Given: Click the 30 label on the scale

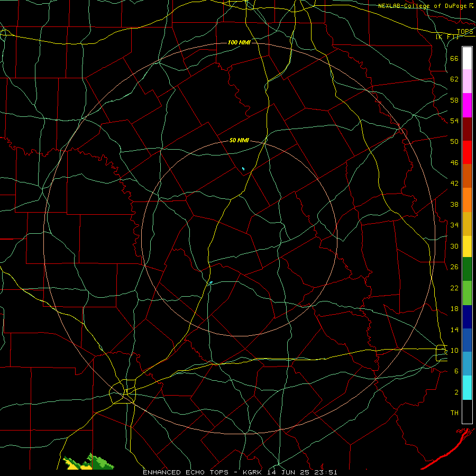Looking at the screenshot, I should click(x=454, y=246).
